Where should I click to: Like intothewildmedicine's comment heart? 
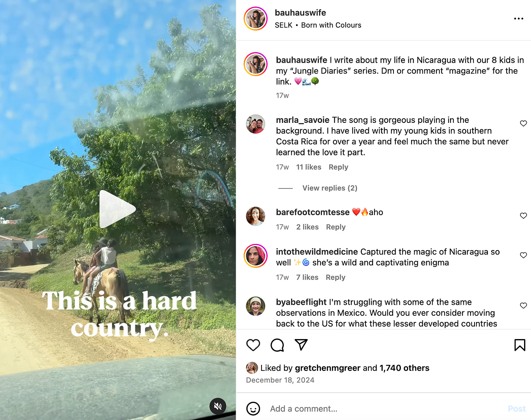click(523, 255)
